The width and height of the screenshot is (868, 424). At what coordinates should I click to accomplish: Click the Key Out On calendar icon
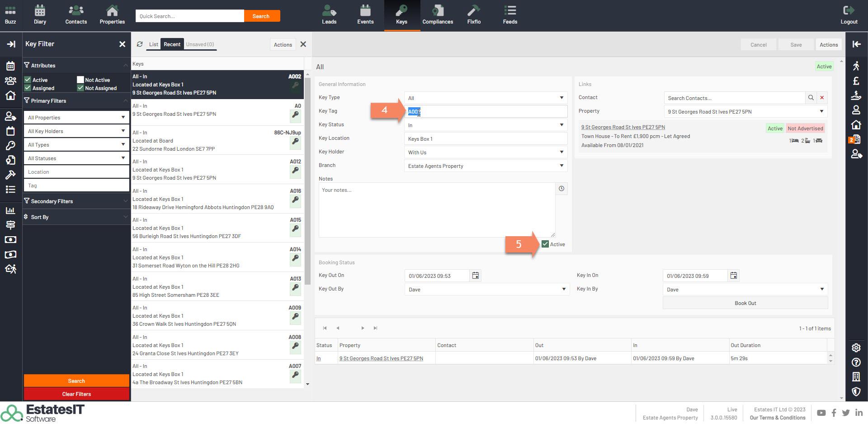475,276
